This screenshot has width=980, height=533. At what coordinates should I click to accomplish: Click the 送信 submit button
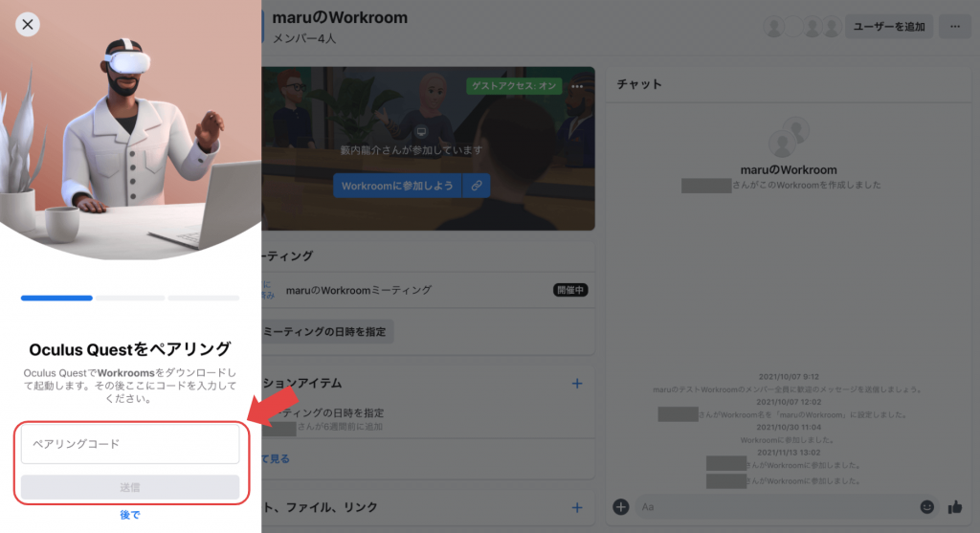(130, 487)
